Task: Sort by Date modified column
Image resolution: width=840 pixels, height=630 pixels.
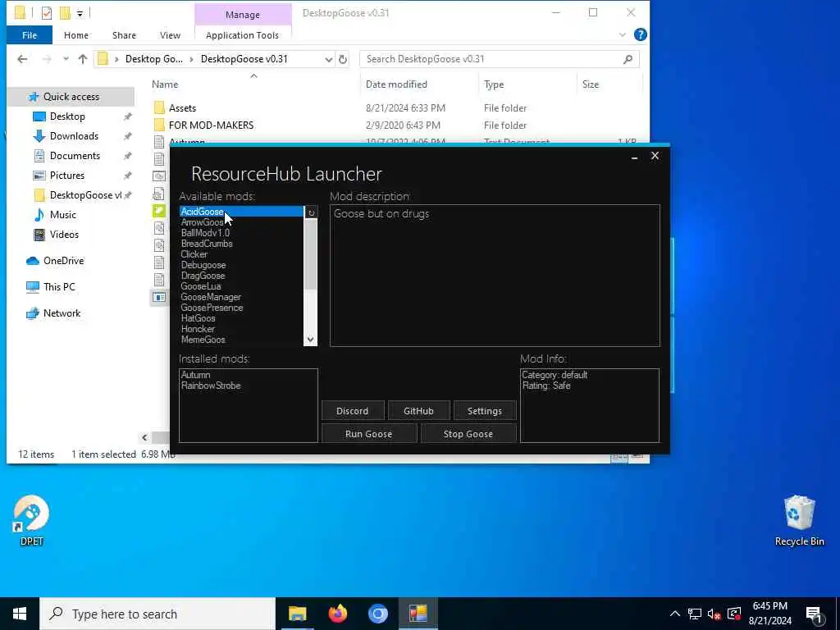Action: (396, 84)
